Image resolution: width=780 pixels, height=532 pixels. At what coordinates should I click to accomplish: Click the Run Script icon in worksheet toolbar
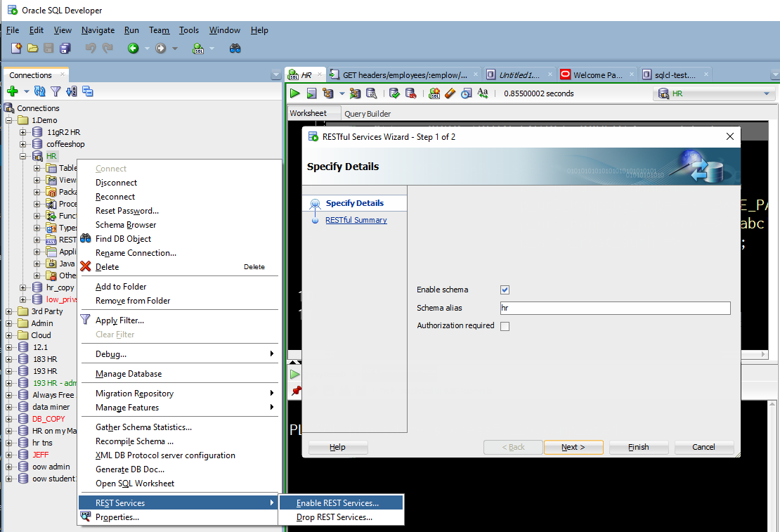point(311,93)
